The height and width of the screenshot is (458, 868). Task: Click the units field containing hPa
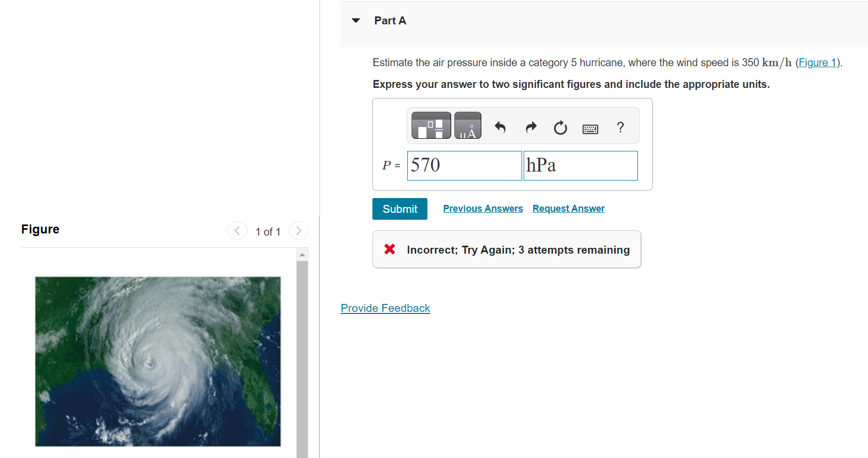point(581,166)
